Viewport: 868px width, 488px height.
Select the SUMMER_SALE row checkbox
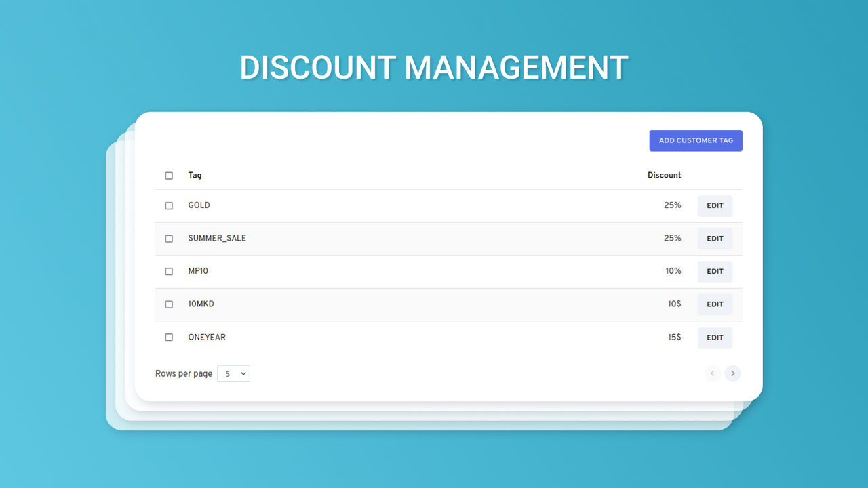(x=169, y=239)
